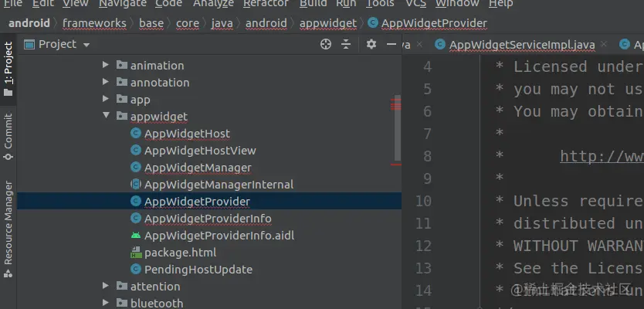
Task: Click the Project tree scrollbar
Action: 398,128
